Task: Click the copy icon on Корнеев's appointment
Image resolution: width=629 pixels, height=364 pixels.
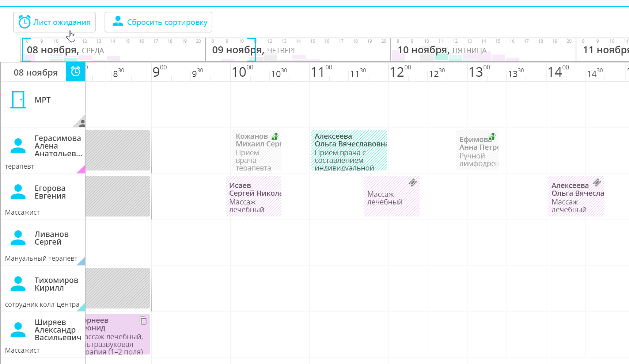Action: [x=143, y=321]
